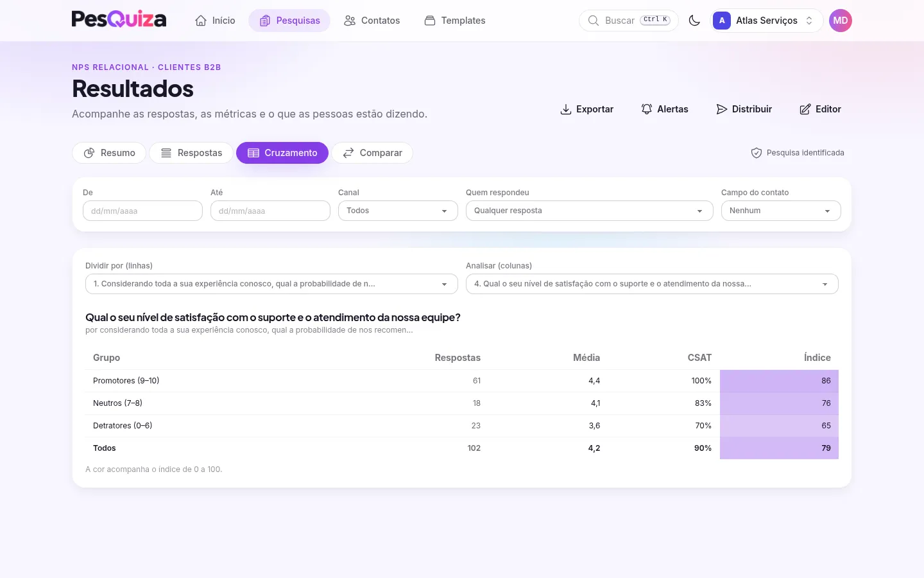Click the search box Buscar
This screenshot has width=924, height=578.
[x=629, y=21]
